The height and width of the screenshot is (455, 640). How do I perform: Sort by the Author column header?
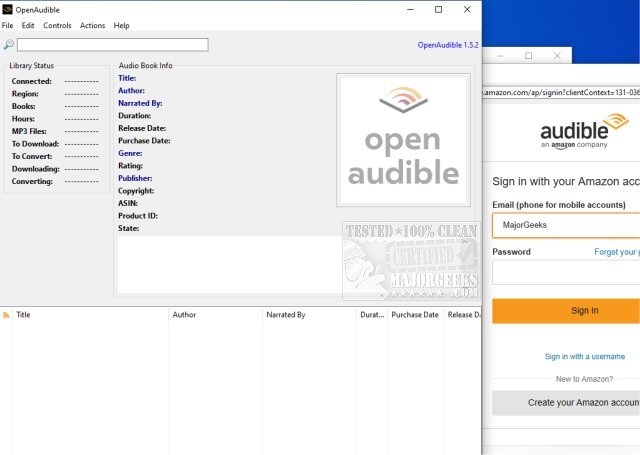[x=184, y=315]
